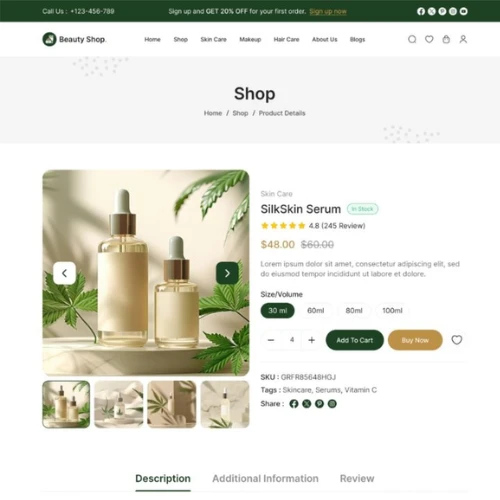Show previous product image with left arrow

coord(64,273)
